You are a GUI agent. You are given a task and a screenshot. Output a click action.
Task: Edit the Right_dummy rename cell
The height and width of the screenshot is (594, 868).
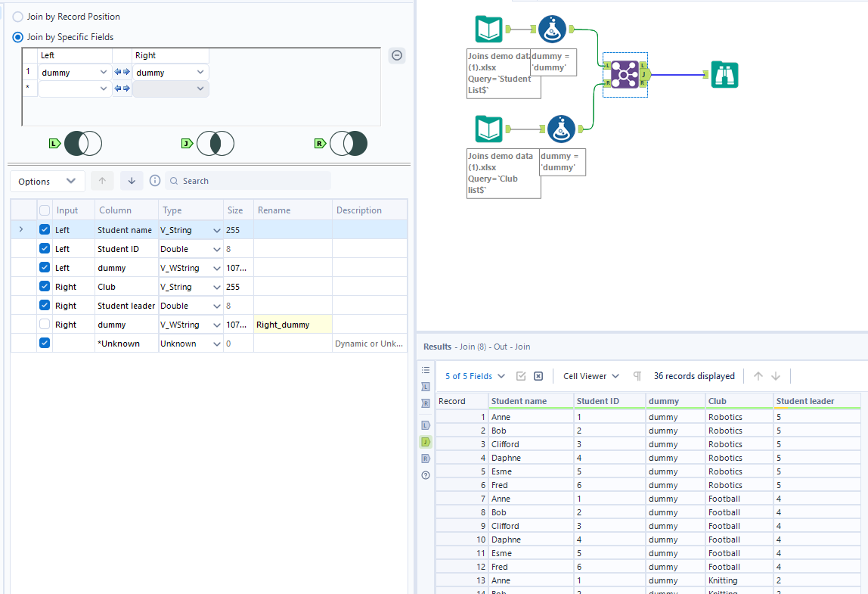pyautogui.click(x=292, y=325)
